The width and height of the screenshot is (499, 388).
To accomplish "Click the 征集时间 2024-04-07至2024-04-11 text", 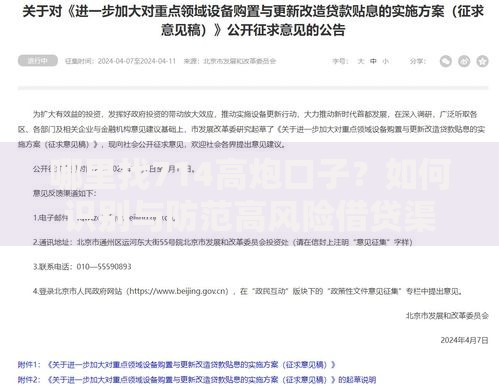I will pos(120,61).
